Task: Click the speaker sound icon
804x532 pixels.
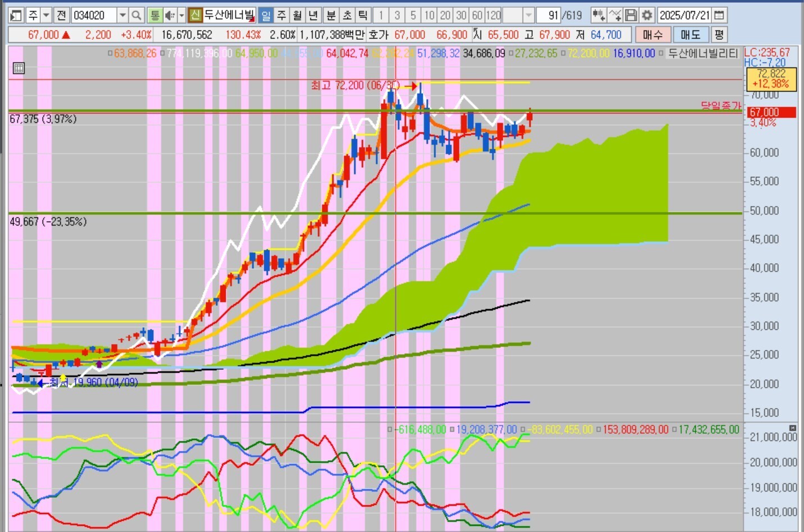Action: [170, 15]
